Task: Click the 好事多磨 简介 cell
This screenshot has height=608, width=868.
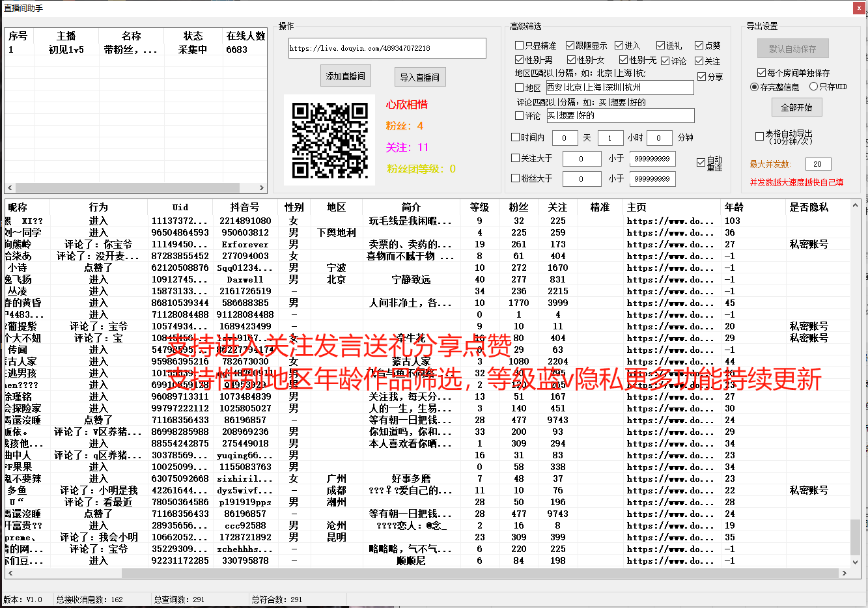Action: (412, 478)
